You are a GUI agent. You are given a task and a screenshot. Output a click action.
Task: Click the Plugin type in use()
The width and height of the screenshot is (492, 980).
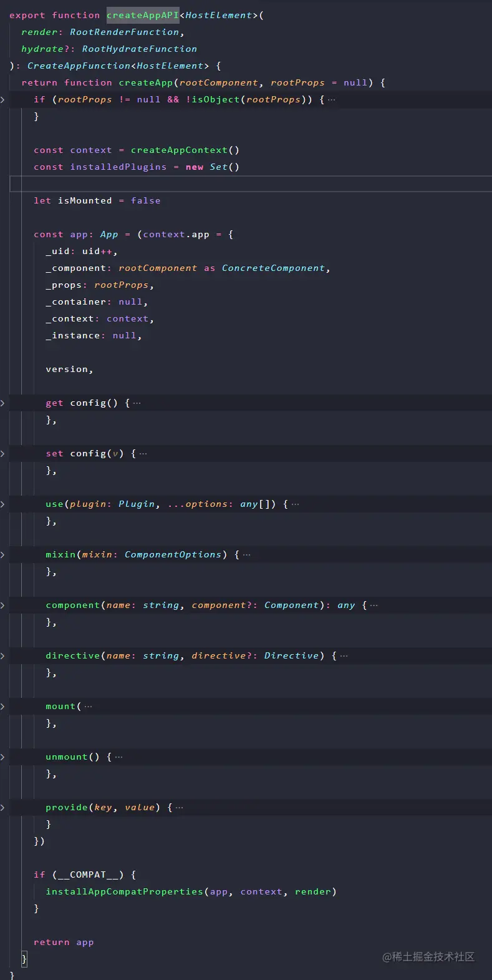point(137,504)
